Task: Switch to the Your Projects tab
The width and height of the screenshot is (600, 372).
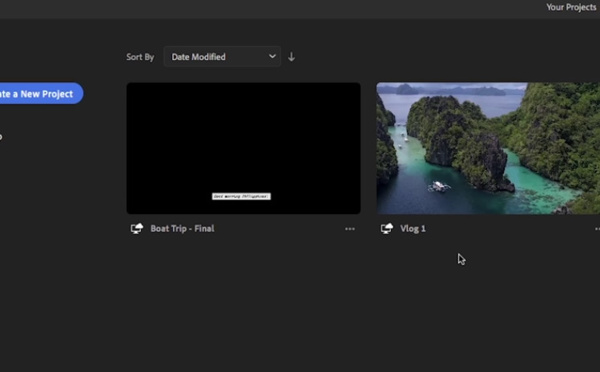Action: [x=571, y=7]
